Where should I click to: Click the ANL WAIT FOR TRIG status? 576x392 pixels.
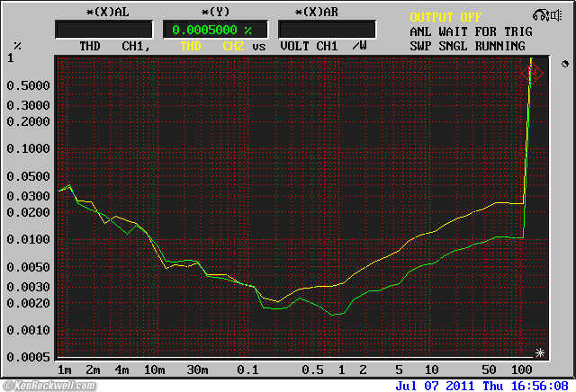click(x=471, y=31)
